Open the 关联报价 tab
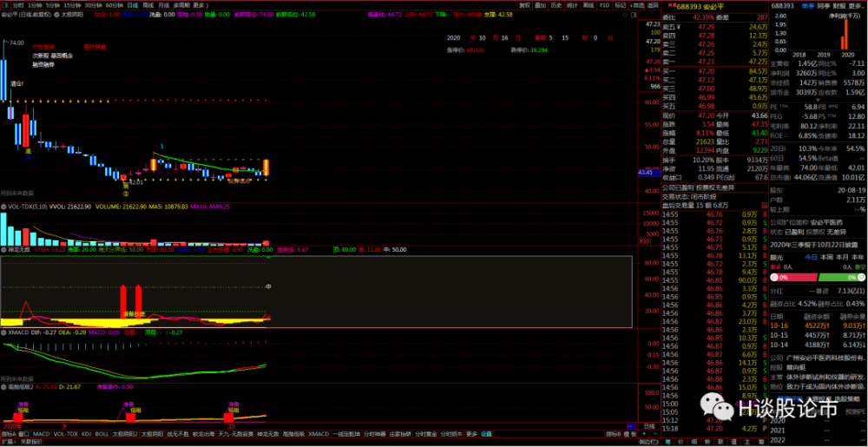868x447 pixels. point(31,442)
